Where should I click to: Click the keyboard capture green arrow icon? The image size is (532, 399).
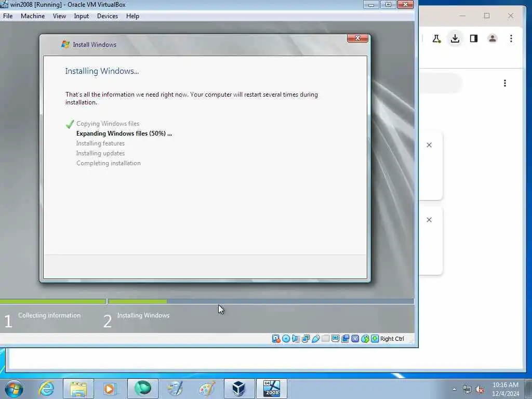pos(375,339)
